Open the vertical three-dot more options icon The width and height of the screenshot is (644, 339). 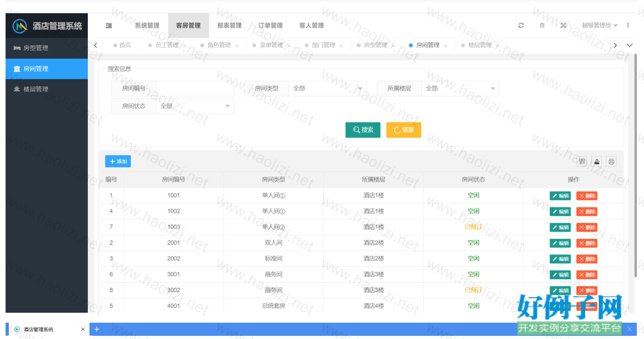pos(628,25)
